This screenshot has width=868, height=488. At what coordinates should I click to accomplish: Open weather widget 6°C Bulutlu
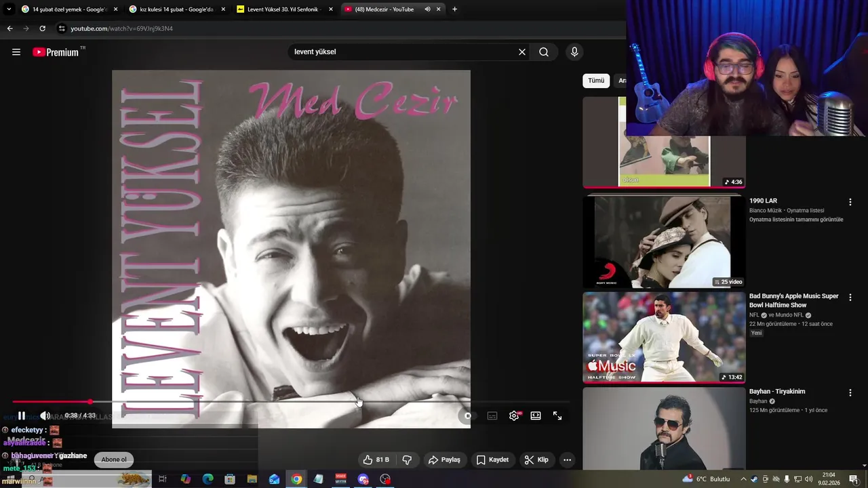coord(707,479)
